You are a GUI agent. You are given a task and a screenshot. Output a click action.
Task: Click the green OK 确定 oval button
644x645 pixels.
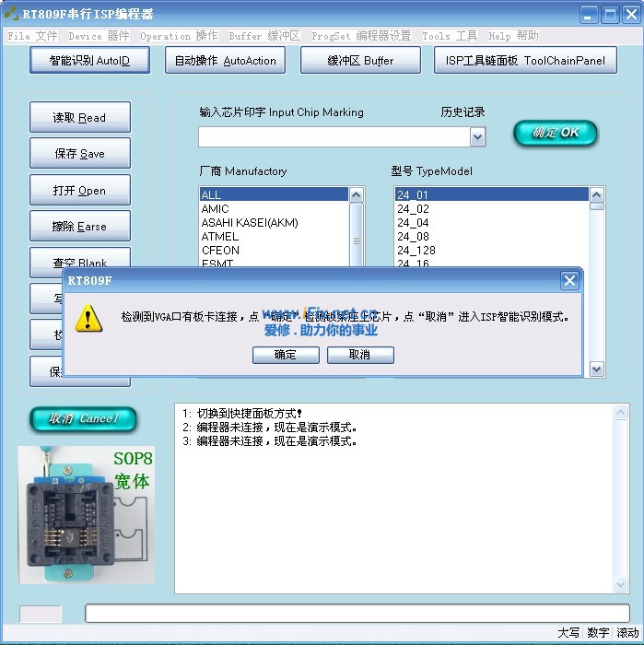tap(556, 133)
